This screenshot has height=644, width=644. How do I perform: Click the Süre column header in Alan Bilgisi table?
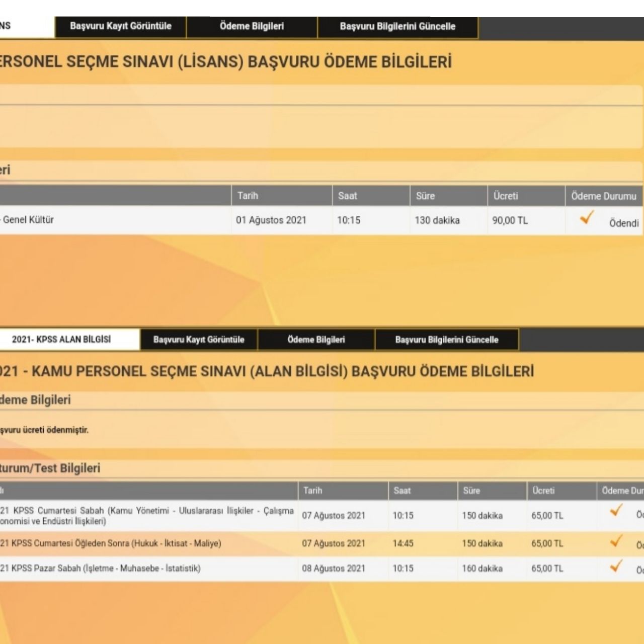pos(471,491)
